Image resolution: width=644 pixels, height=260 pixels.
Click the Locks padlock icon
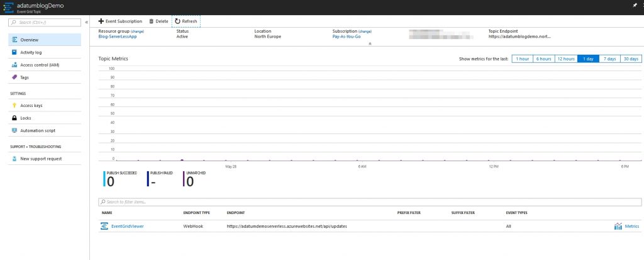14,118
